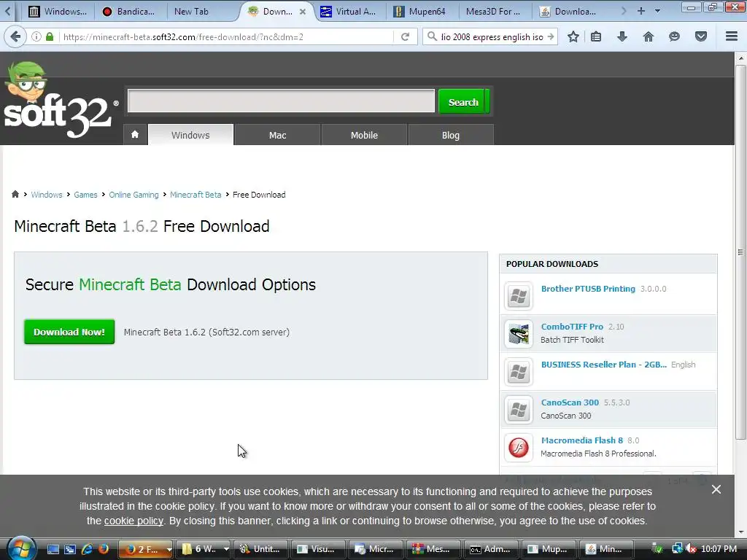Open the Pocket icon in toolbar
The width and height of the screenshot is (747, 560).
click(701, 36)
